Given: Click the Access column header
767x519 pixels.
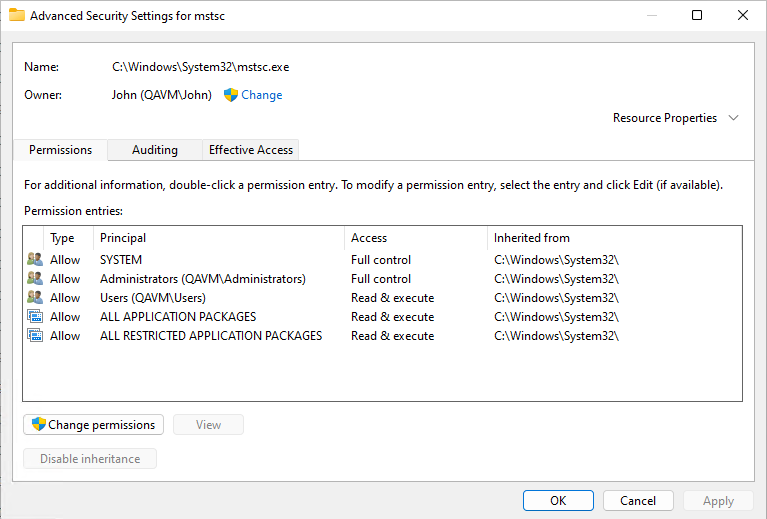Looking at the screenshot, I should [369, 238].
